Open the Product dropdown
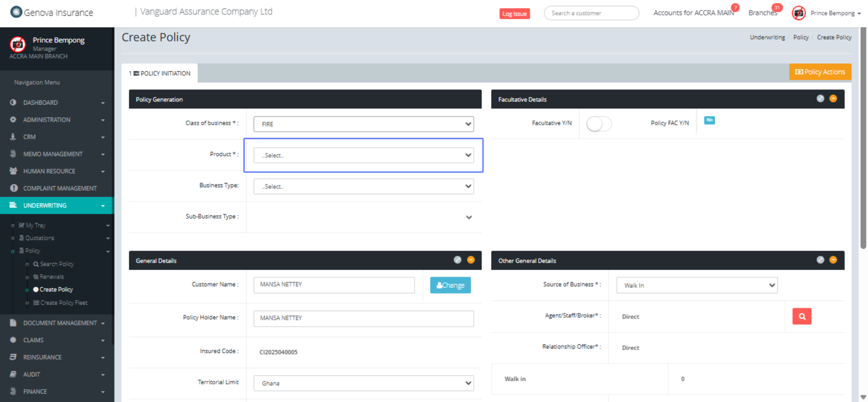 point(363,155)
